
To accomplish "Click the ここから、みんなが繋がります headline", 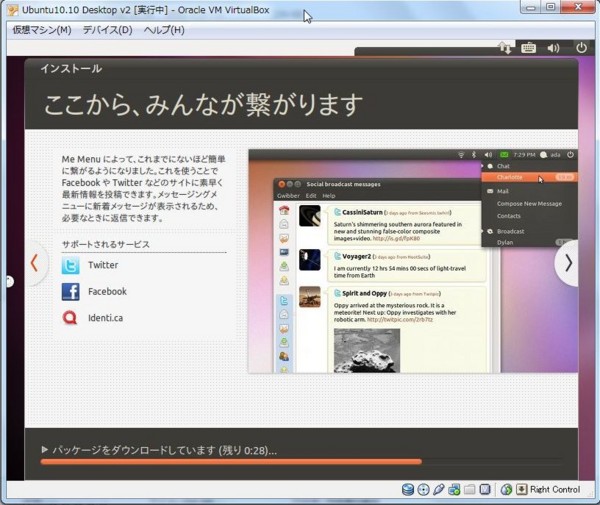I will [203, 104].
